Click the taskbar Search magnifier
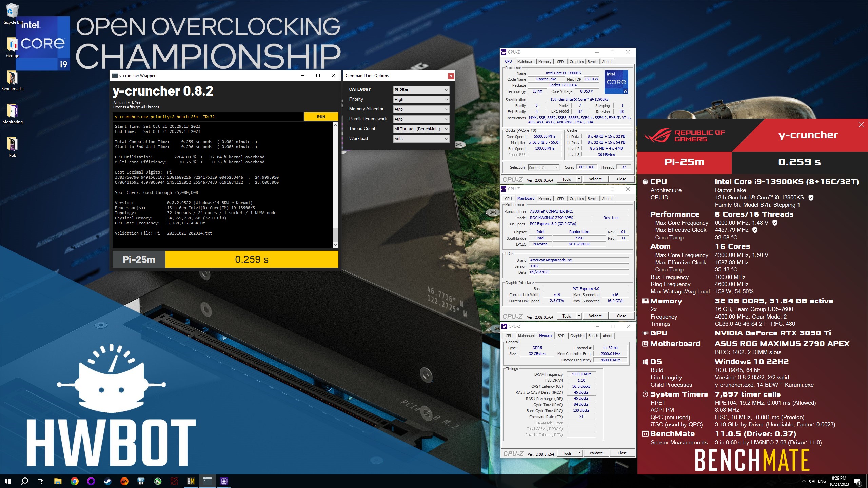The height and width of the screenshot is (488, 868). click(24, 481)
